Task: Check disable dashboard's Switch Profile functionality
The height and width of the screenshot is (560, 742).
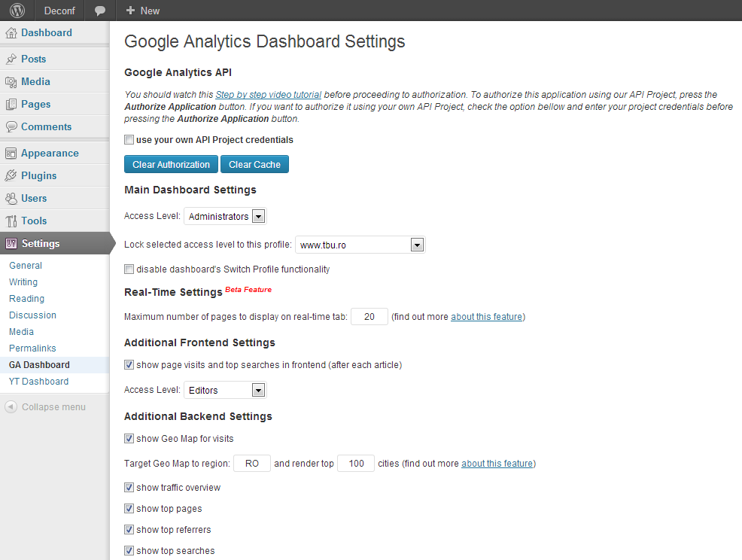Action: [x=129, y=269]
